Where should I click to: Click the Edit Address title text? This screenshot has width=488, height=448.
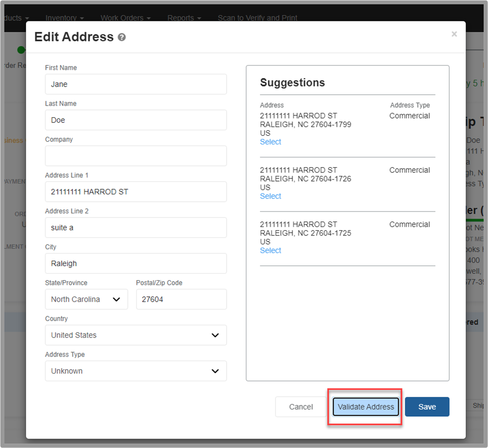click(74, 37)
